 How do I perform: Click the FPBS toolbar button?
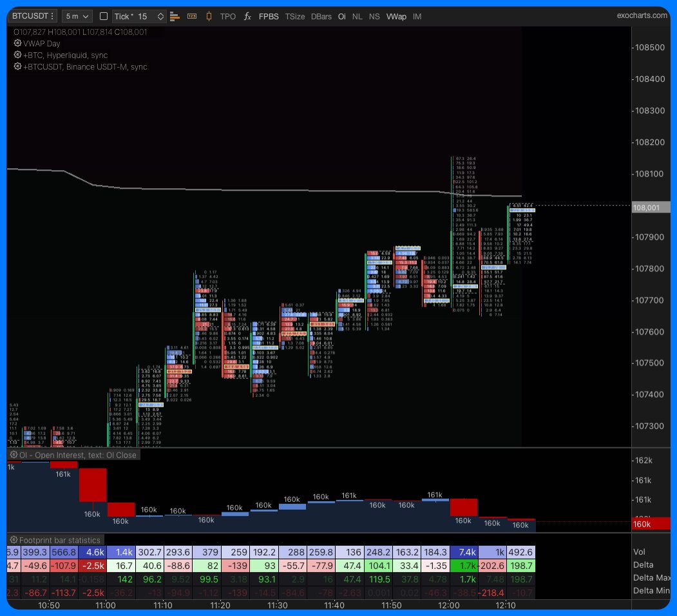coord(269,17)
